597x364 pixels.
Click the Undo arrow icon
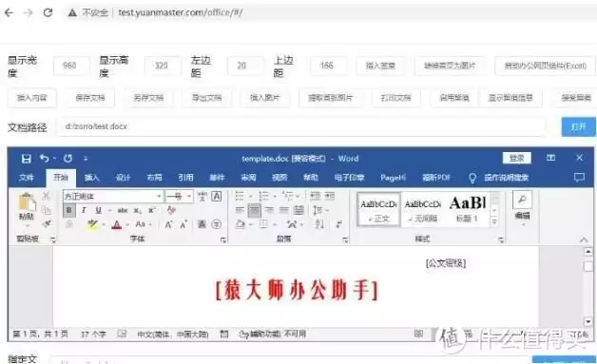coord(45,158)
